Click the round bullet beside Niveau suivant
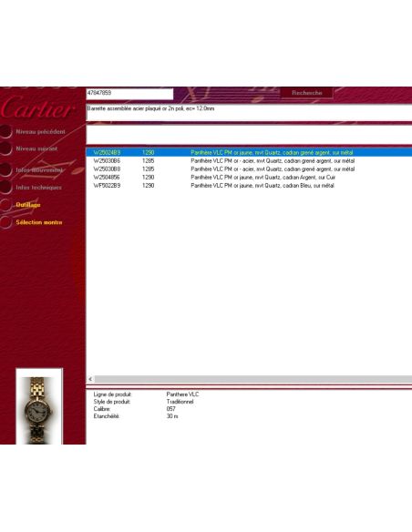This screenshot has height=532, width=412. 5,148
